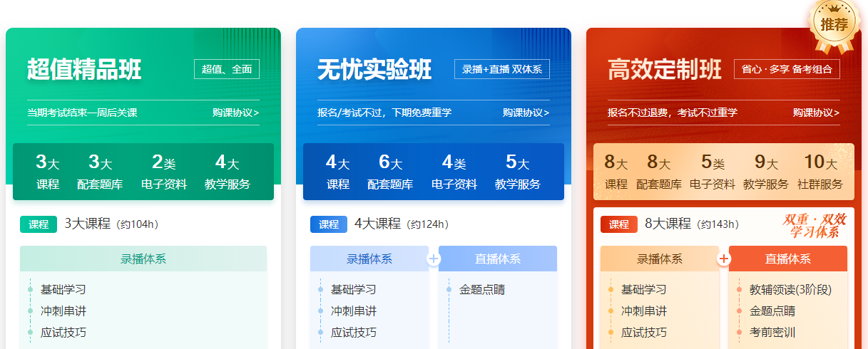Open 购课协议 link in 无忧实验班 card
The height and width of the screenshot is (349, 868).
(x=526, y=113)
